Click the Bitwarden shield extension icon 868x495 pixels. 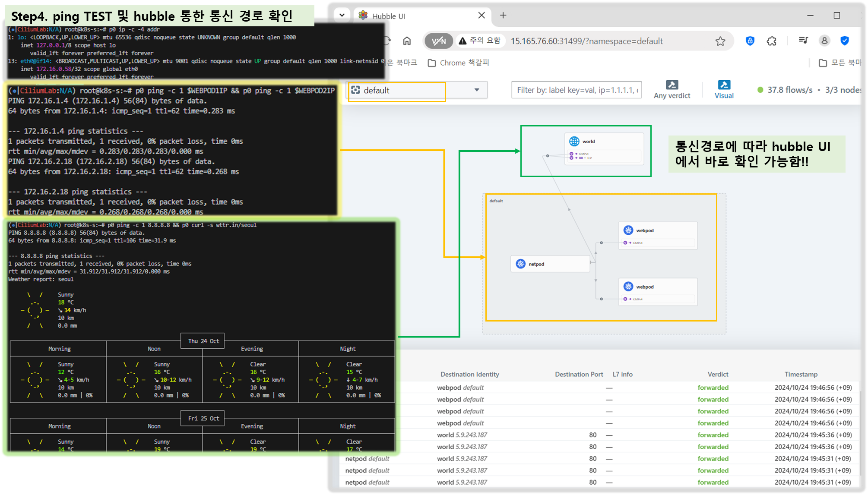(750, 41)
